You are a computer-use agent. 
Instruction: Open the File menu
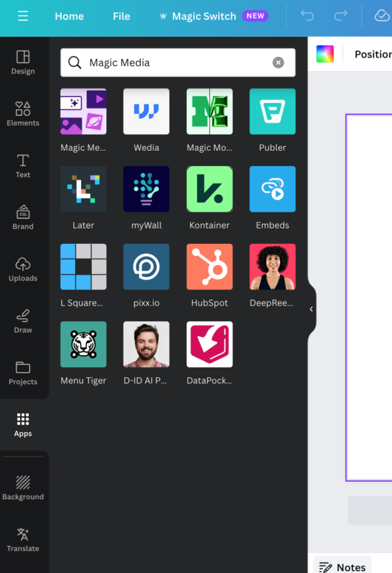click(x=121, y=16)
